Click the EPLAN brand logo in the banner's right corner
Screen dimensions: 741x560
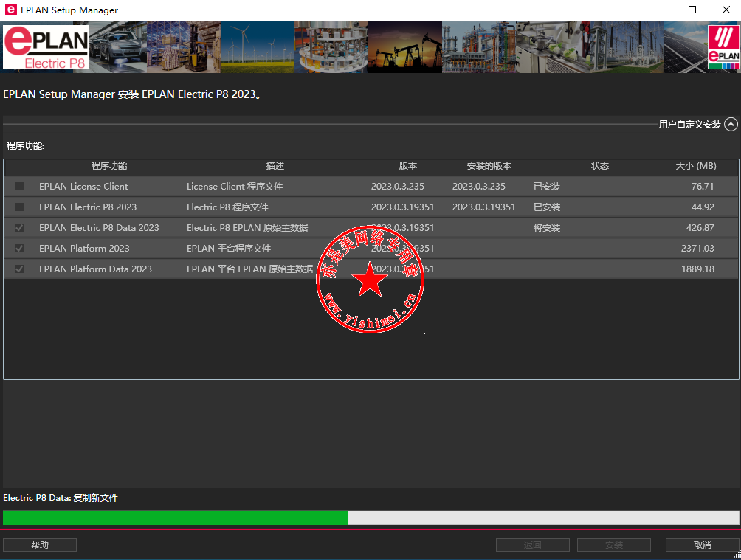click(x=723, y=47)
